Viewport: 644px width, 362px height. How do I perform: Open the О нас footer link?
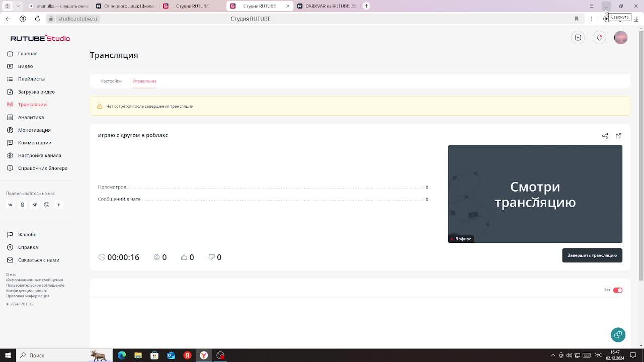click(11, 275)
